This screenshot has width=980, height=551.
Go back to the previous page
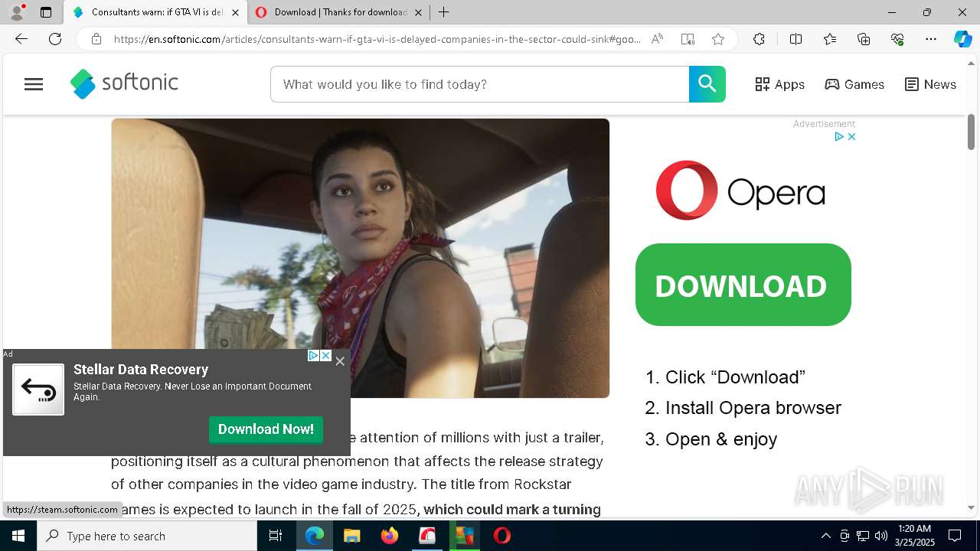coord(21,39)
